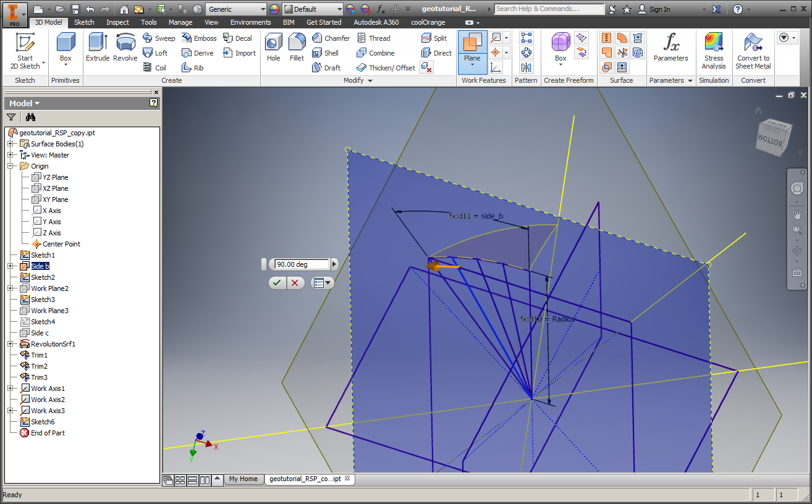The image size is (812, 504).
Task: Open the Plane dropdown arrow
Action: tap(472, 65)
